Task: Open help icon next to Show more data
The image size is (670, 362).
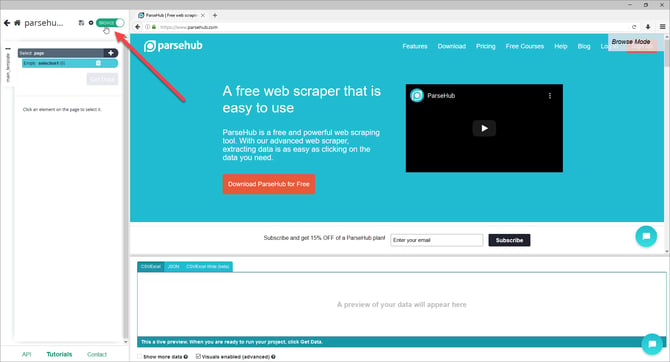Action: coord(186,357)
